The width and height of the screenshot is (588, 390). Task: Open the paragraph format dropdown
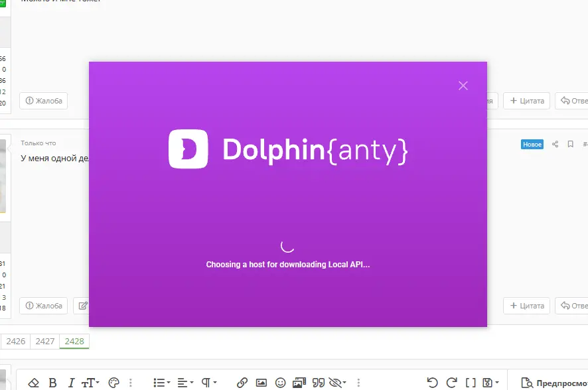click(x=209, y=383)
